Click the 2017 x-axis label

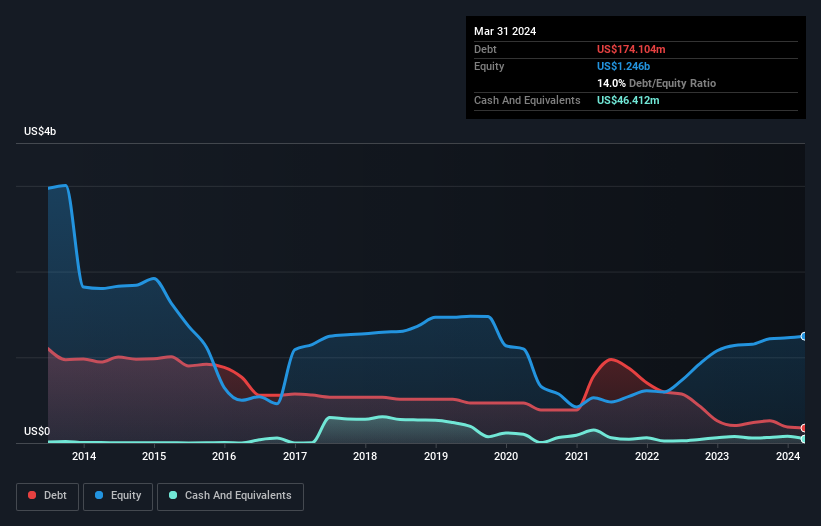pyautogui.click(x=295, y=456)
